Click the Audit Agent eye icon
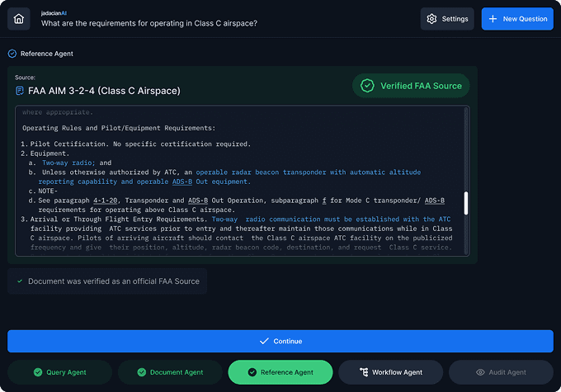This screenshot has height=392, width=561. coord(480,372)
